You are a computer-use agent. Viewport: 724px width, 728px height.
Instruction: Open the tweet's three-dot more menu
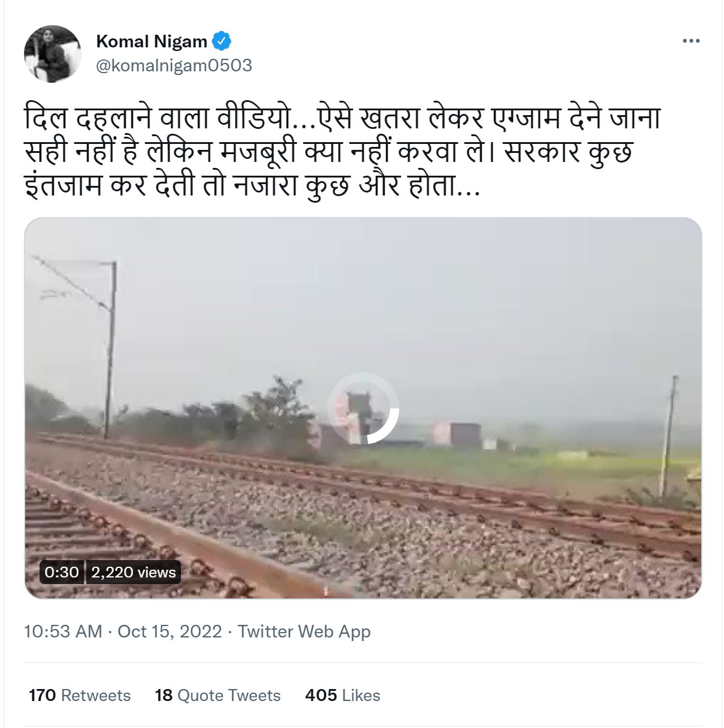coord(691,41)
